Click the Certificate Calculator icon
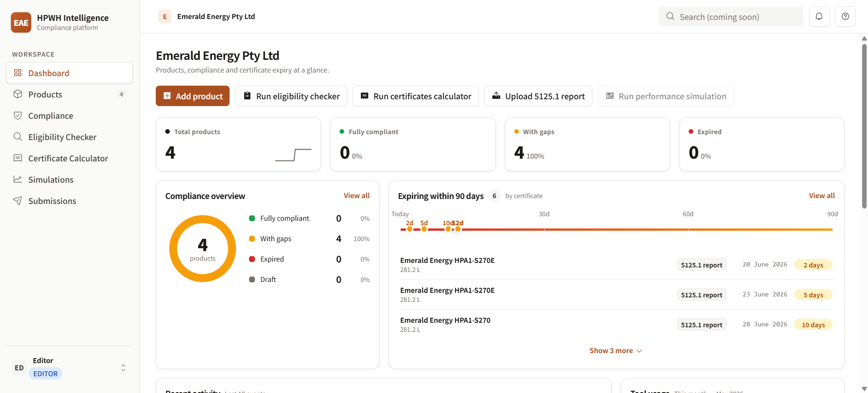This screenshot has height=393, width=868. (x=18, y=158)
